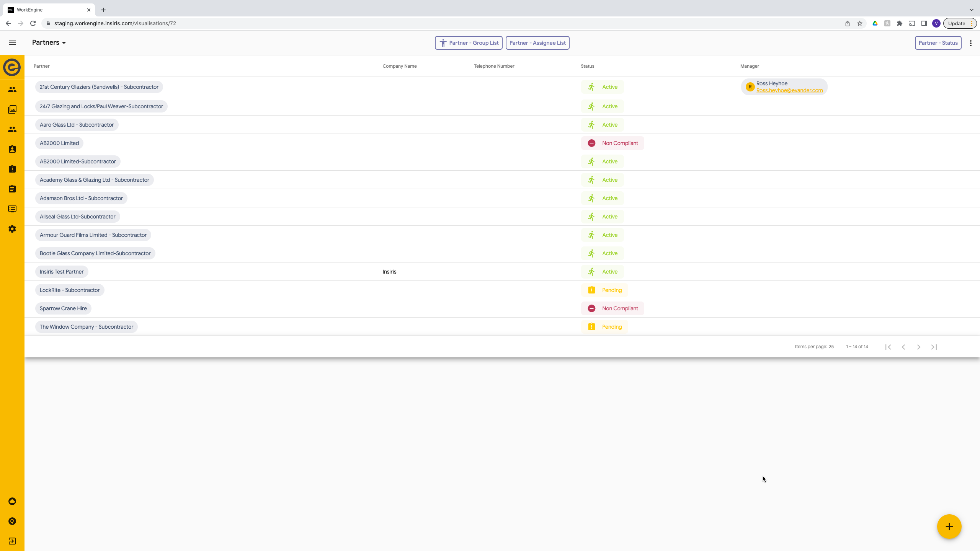
Task: Bookmark this page with star icon
Action: (x=860, y=23)
